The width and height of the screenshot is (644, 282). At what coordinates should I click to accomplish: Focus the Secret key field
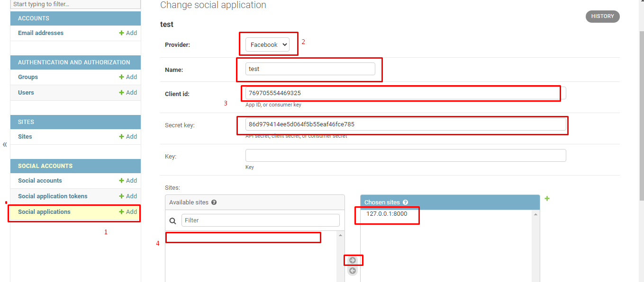pyautogui.click(x=405, y=124)
